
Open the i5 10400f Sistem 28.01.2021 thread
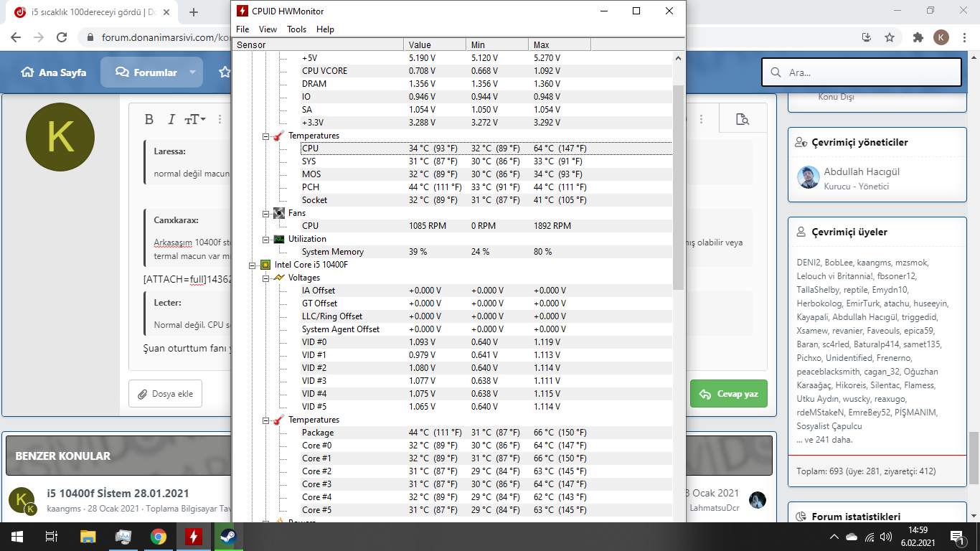[x=118, y=493]
